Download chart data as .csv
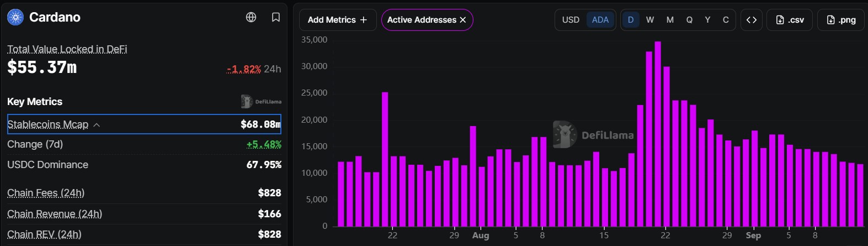The width and height of the screenshot is (868, 246). coord(790,20)
